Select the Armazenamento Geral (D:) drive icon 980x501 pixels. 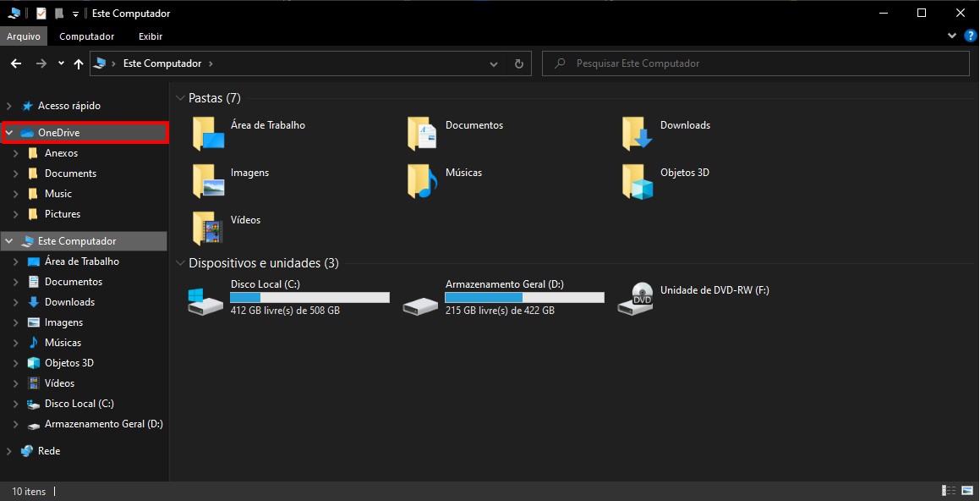point(420,306)
